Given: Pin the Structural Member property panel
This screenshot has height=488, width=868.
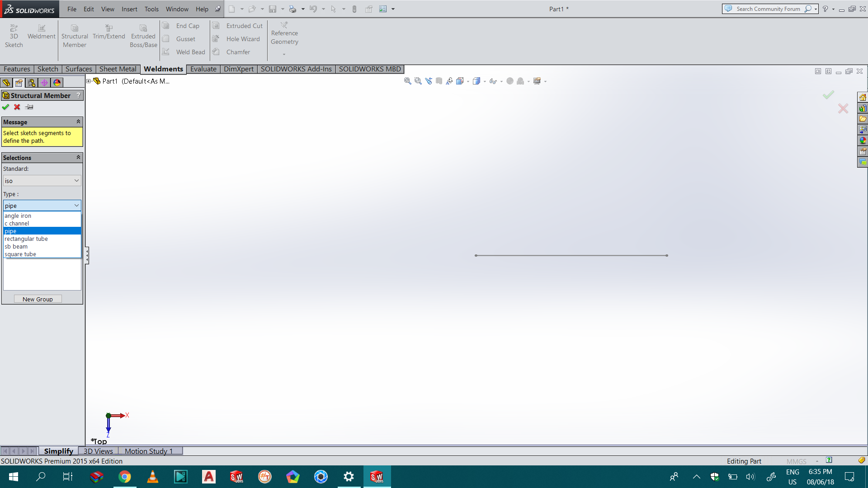Looking at the screenshot, I should 29,107.
